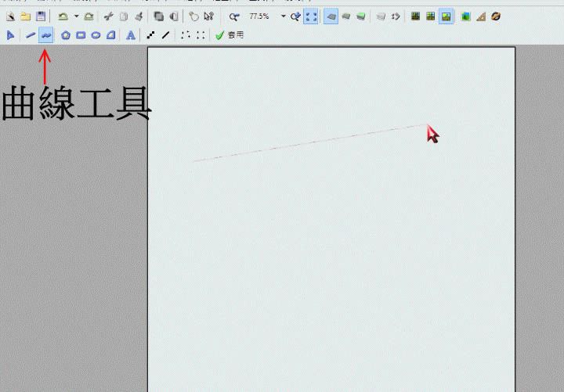
Task: Paste with the brush paste icon
Action: click(139, 16)
